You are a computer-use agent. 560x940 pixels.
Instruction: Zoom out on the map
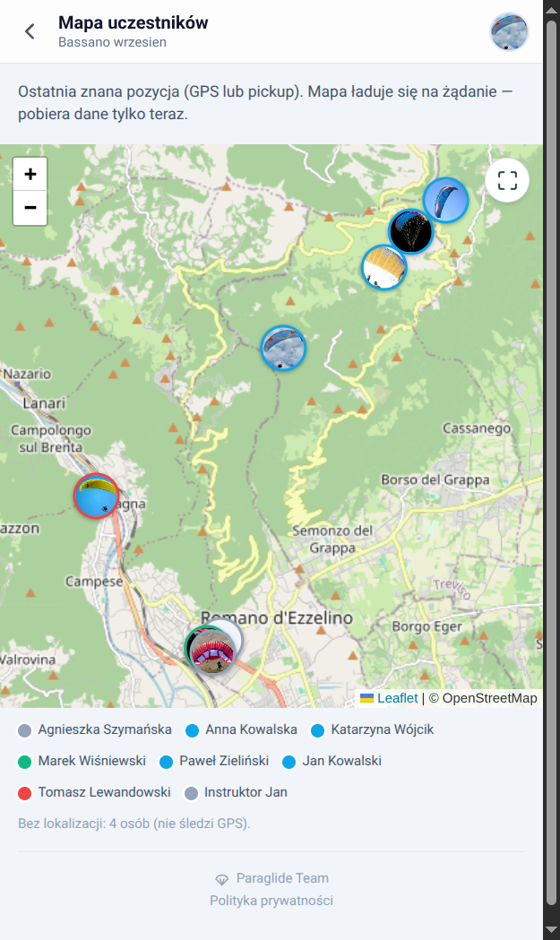(x=30, y=208)
